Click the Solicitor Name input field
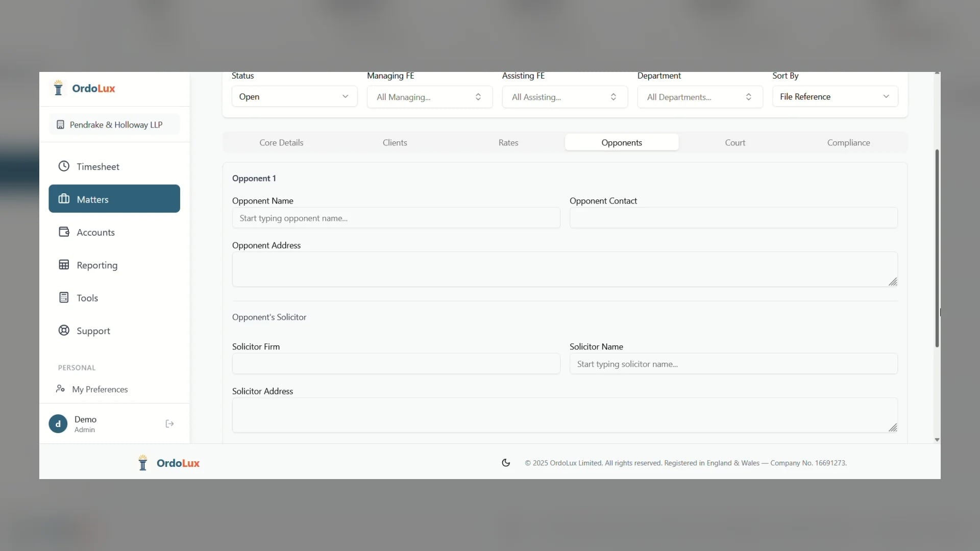The width and height of the screenshot is (980, 551). [733, 364]
